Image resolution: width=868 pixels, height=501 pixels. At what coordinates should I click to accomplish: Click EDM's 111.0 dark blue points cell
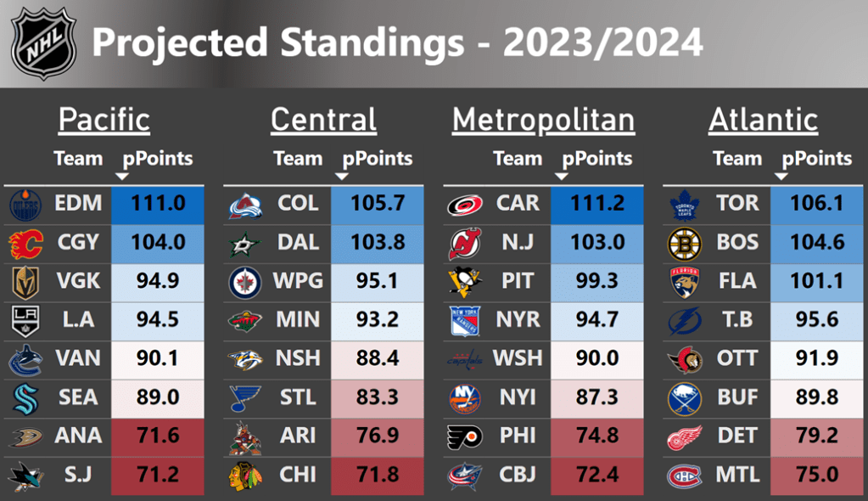coord(158,205)
